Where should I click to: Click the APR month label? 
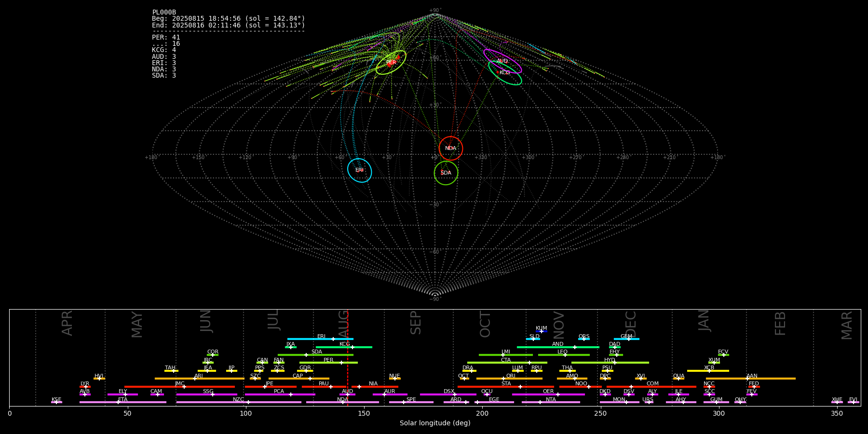[67, 323]
